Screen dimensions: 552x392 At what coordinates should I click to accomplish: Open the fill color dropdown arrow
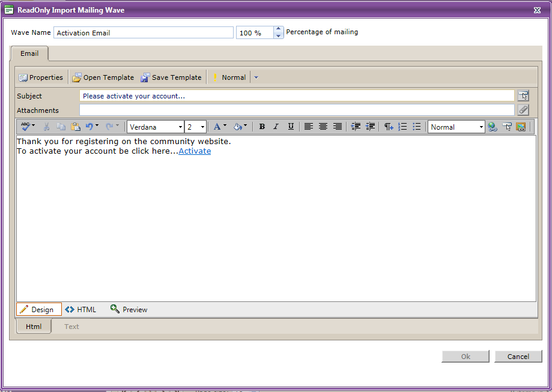[x=246, y=125]
